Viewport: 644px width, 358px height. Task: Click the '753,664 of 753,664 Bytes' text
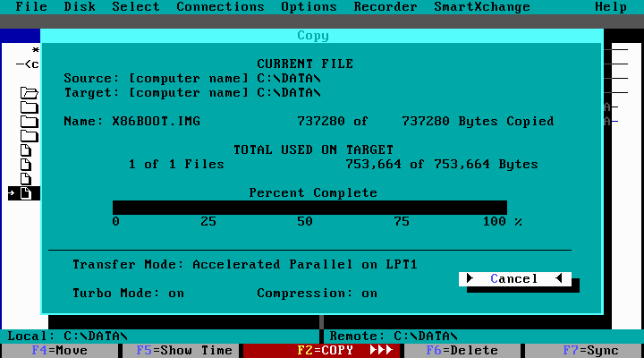(442, 165)
